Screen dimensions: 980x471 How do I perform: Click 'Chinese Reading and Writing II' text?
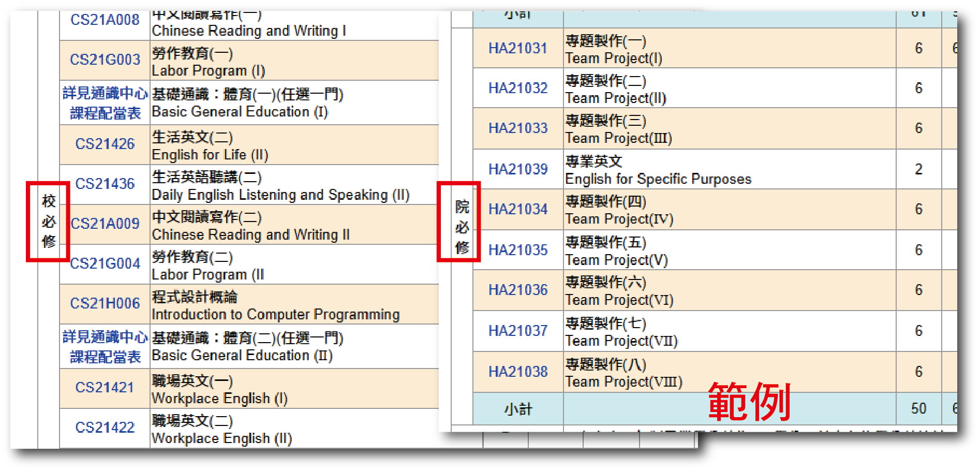(251, 235)
